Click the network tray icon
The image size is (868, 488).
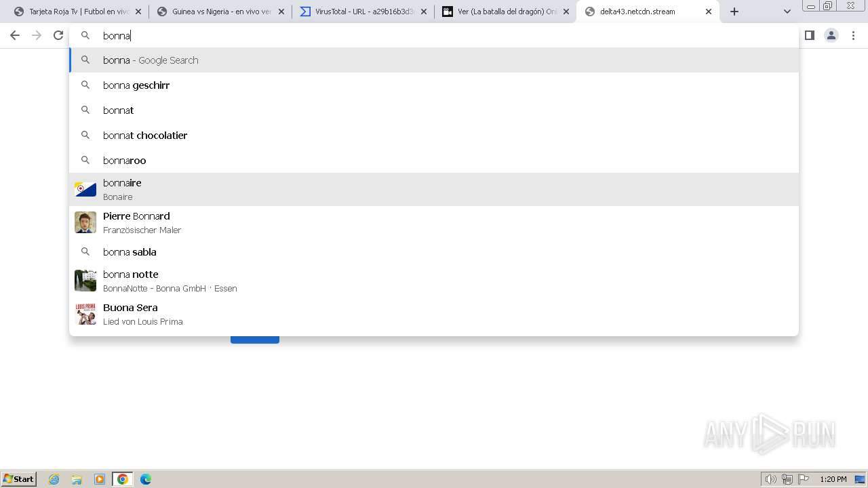(787, 479)
